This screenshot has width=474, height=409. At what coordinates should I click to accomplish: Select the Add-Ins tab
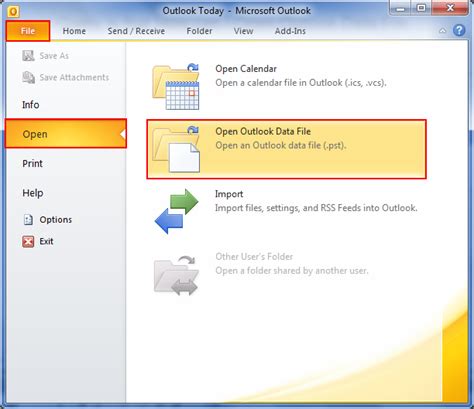(x=290, y=31)
